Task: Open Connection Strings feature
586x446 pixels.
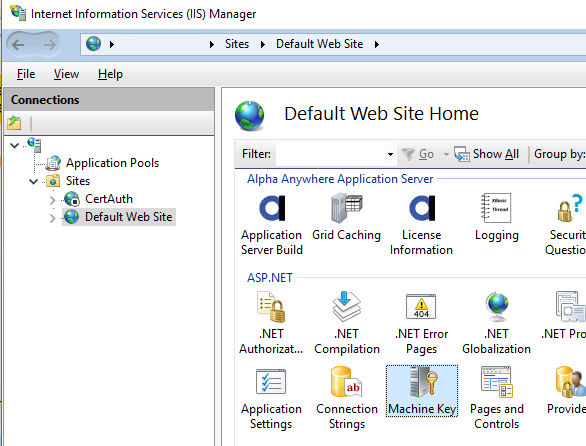Action: pyautogui.click(x=347, y=399)
